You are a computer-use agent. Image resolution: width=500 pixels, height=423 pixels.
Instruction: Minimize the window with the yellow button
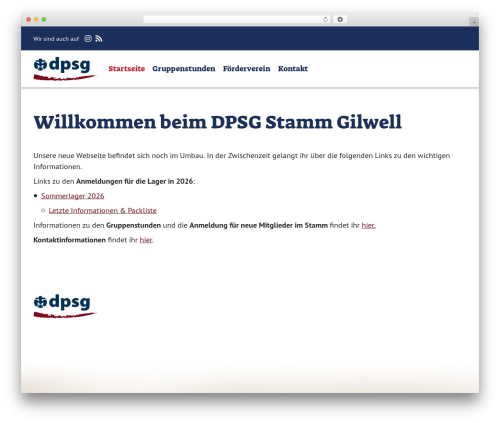[36, 20]
